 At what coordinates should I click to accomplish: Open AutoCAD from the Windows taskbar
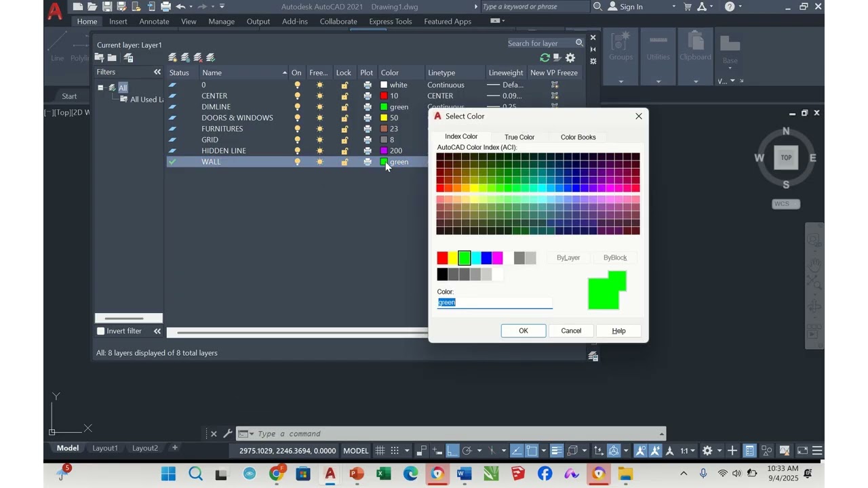click(330, 474)
